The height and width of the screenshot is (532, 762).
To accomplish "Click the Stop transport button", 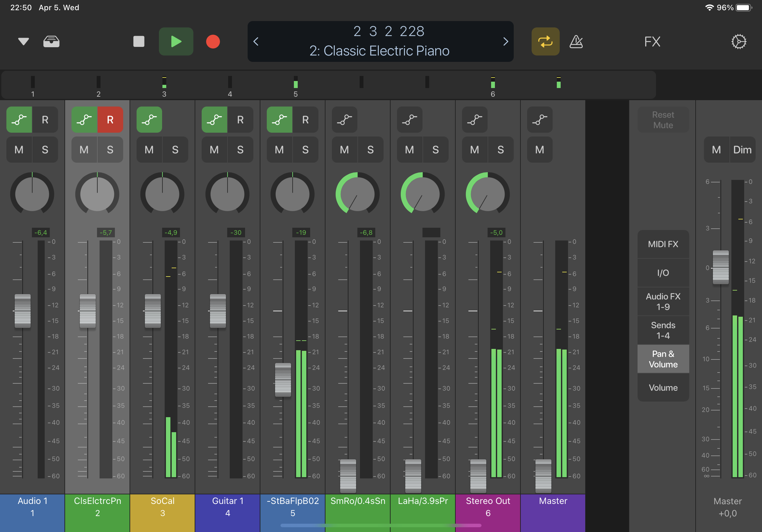I will point(139,41).
